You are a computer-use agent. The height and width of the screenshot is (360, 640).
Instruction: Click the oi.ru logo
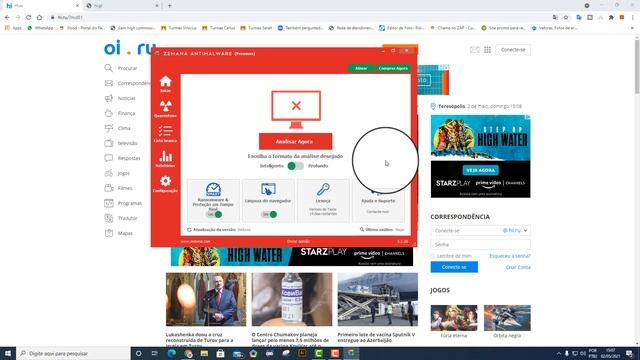coord(129,49)
